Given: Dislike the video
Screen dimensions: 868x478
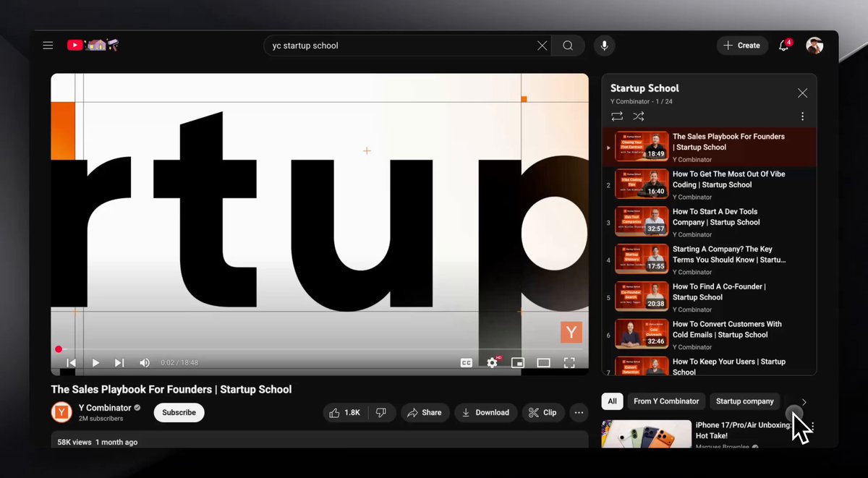Looking at the screenshot, I should click(381, 412).
